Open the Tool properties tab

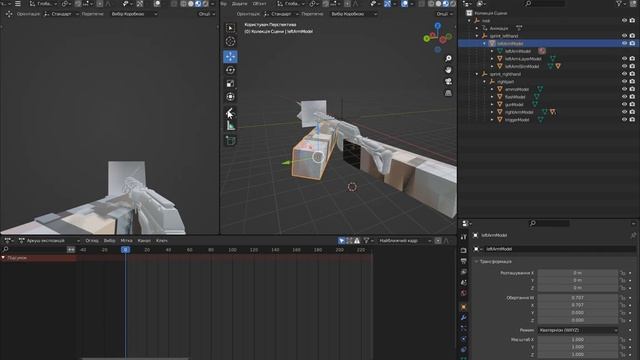pos(464,237)
